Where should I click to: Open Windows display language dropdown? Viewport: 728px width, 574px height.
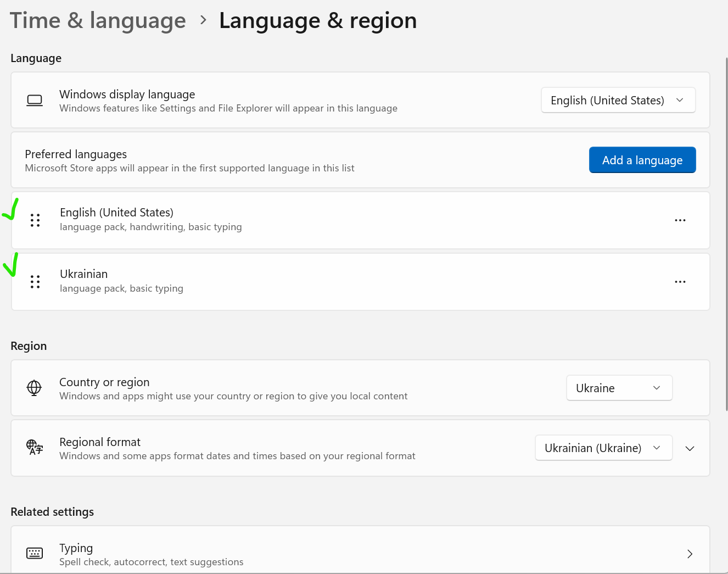pyautogui.click(x=618, y=101)
